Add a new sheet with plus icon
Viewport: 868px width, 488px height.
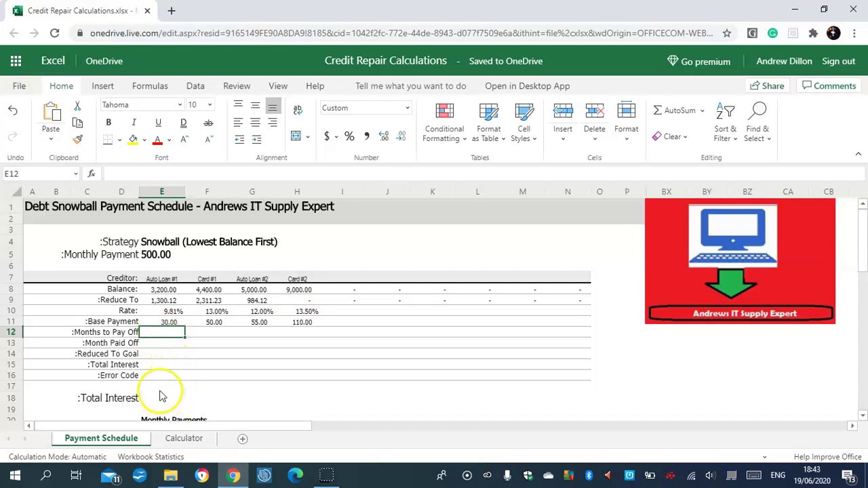point(242,439)
